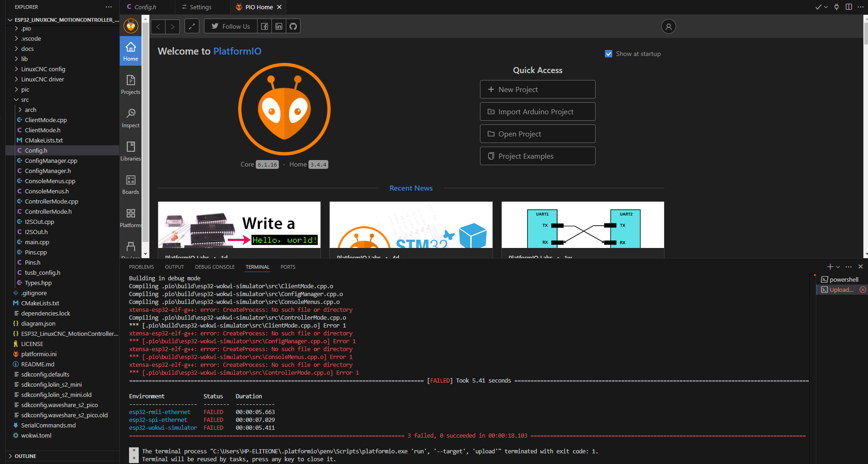This screenshot has height=464, width=868.
Task: Open new terminal profile dropdown arrow
Action: click(838, 267)
